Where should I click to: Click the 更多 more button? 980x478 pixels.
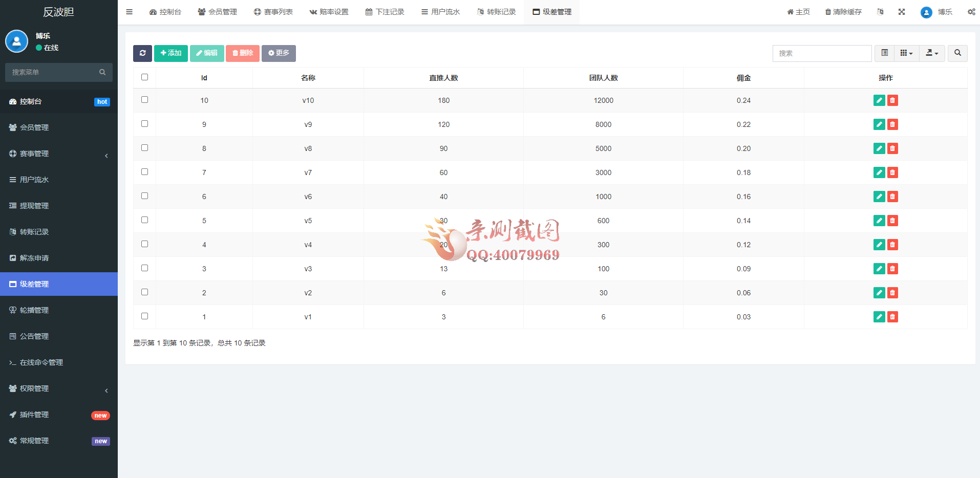[279, 53]
